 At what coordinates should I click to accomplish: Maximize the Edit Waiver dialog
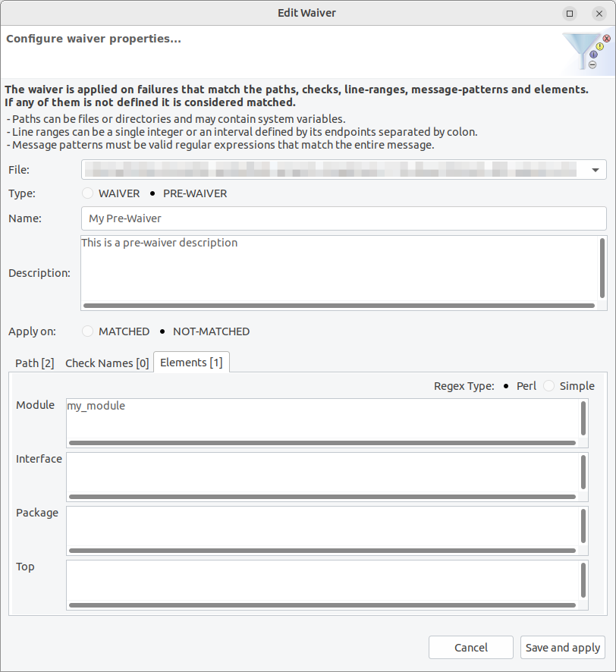(x=569, y=13)
